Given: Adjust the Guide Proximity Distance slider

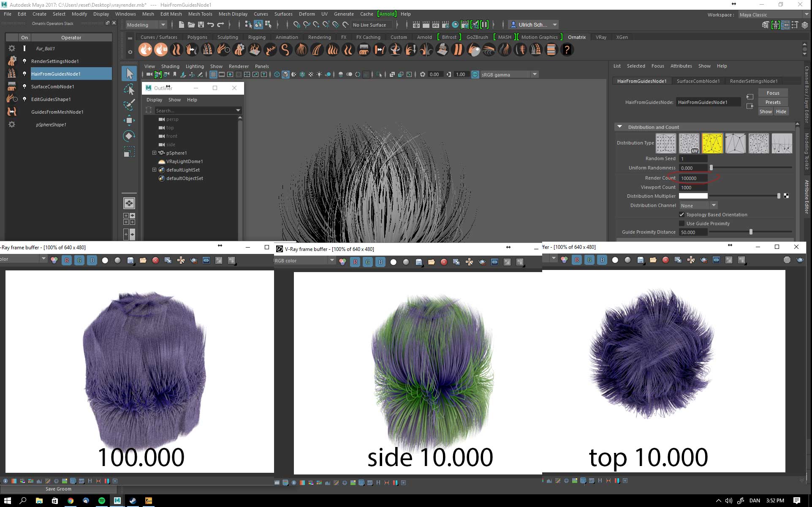Looking at the screenshot, I should tap(750, 232).
